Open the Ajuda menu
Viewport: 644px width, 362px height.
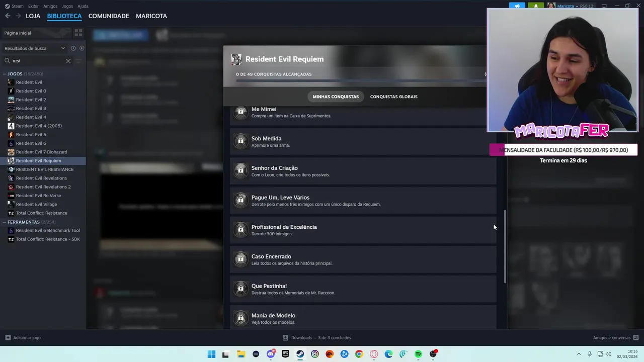[83, 6]
